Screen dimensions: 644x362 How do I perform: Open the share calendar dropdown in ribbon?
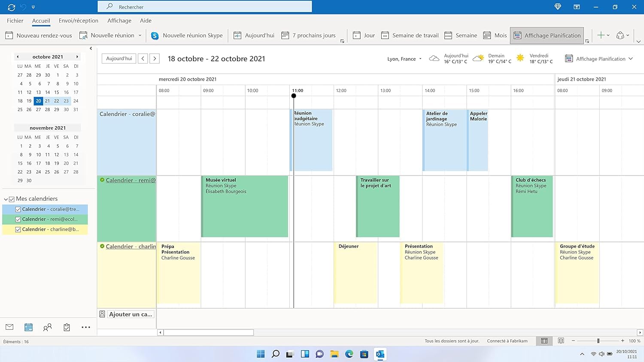[x=623, y=36]
